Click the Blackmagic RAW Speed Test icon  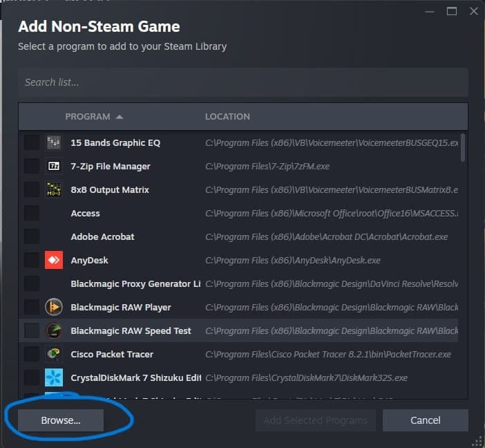click(x=53, y=330)
